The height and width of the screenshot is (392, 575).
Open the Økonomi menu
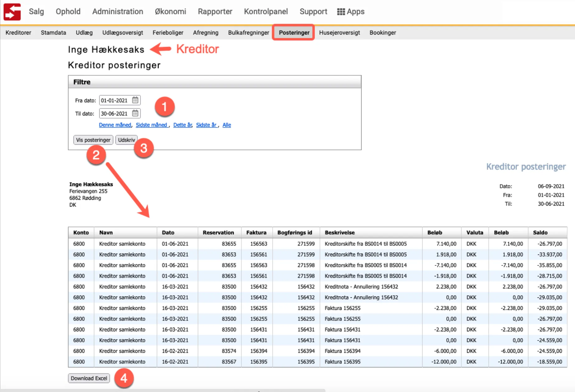(x=171, y=12)
